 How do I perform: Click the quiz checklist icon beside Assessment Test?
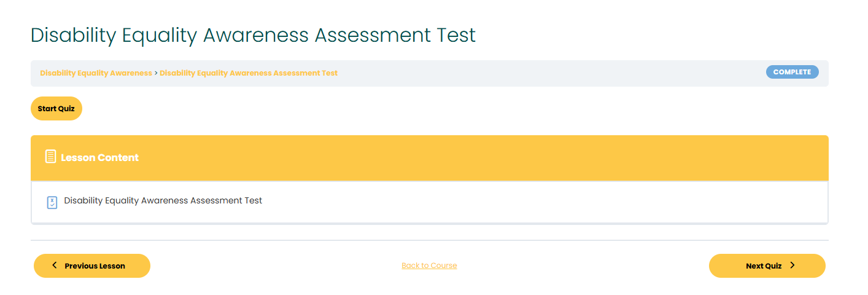pyautogui.click(x=52, y=202)
